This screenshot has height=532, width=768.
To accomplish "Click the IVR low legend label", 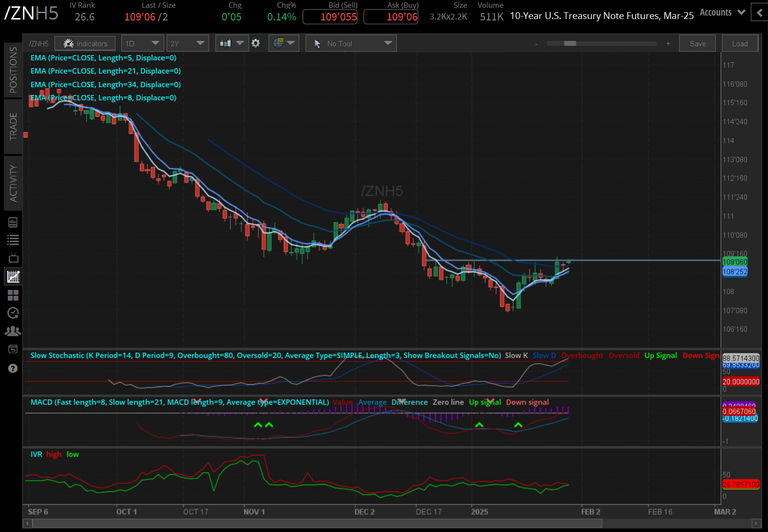I will coord(73,454).
